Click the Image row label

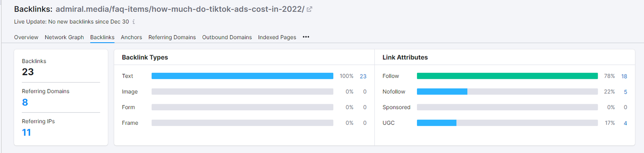(x=130, y=92)
